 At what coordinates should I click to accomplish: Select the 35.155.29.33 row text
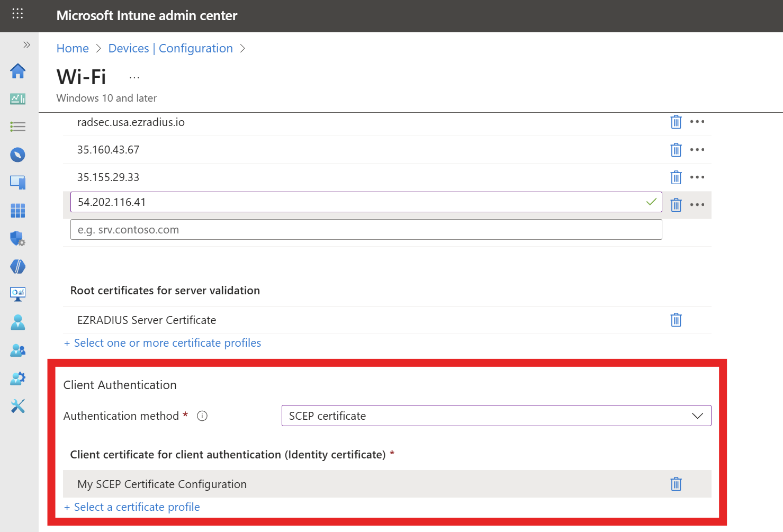tap(109, 177)
